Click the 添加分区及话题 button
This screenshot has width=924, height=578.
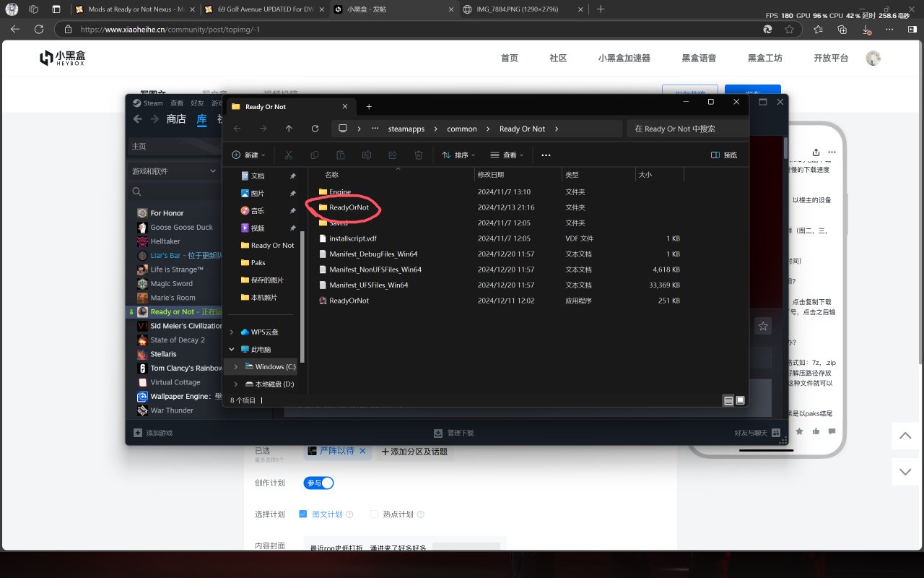[414, 452]
